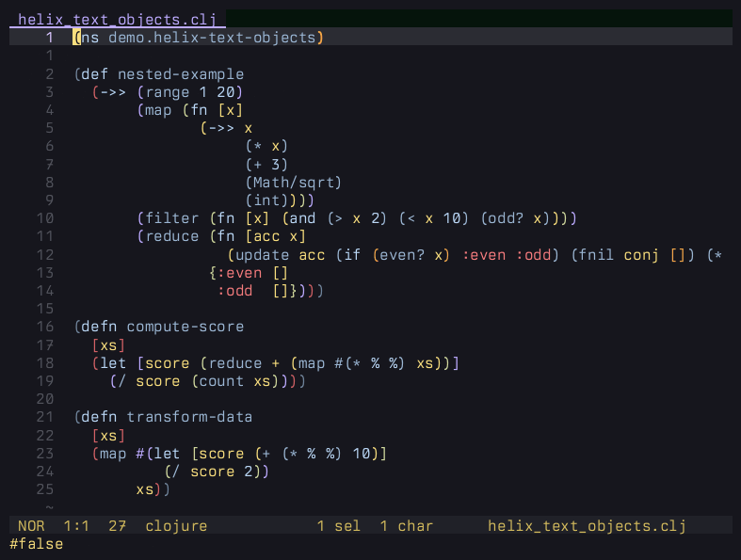Click line number 10 in gutter
This screenshot has width=741, height=560.
[x=45, y=218]
